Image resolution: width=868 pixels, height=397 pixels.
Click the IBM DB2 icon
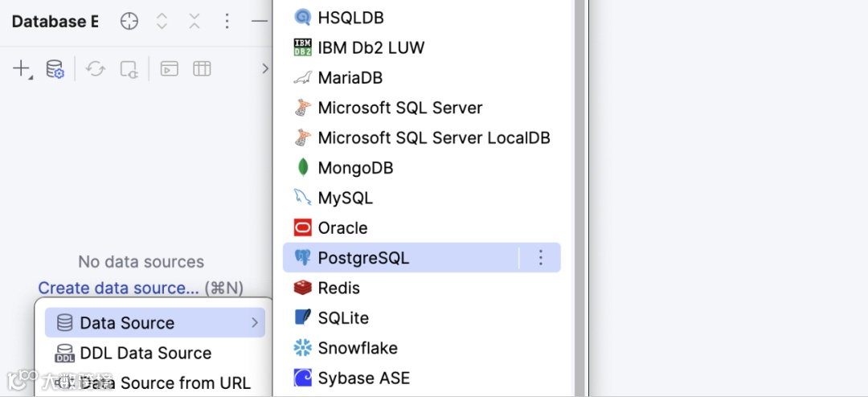[303, 47]
